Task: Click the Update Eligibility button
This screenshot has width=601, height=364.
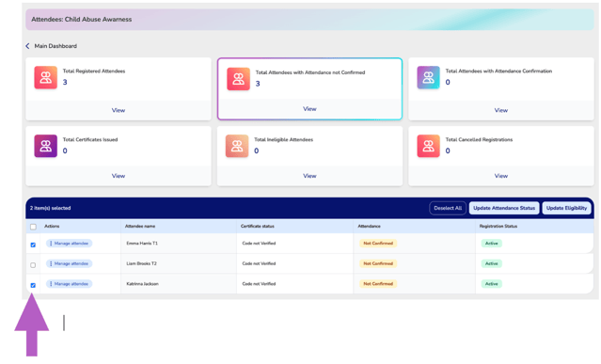Action: (x=566, y=208)
